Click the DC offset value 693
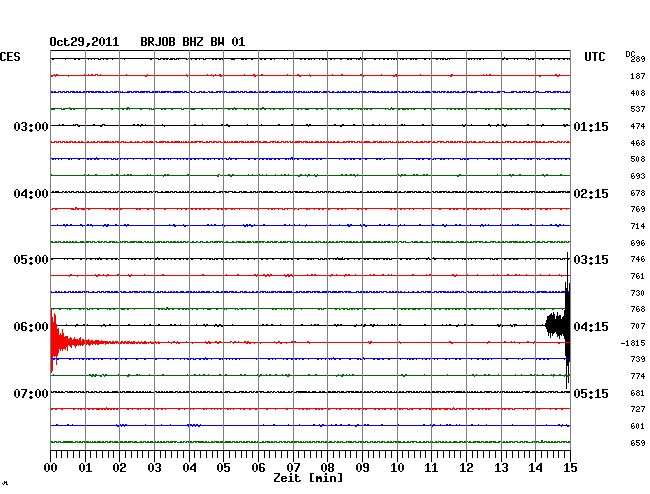This screenshot has height=494, width=650. pos(638,176)
